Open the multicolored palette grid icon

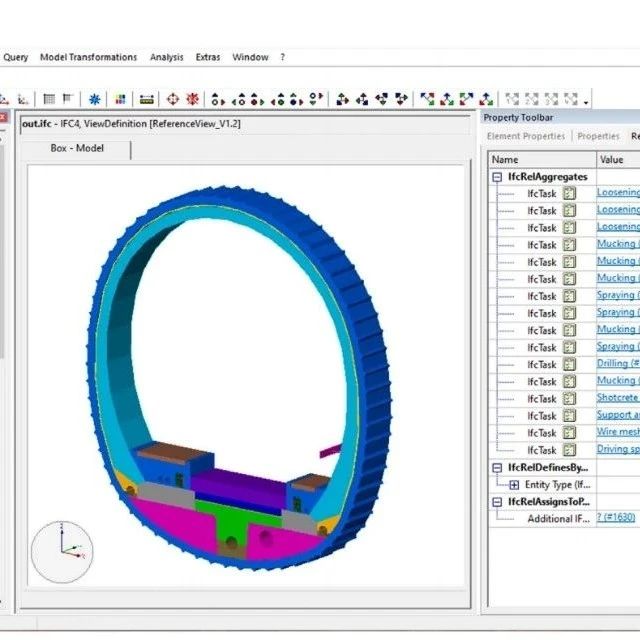click(120, 99)
